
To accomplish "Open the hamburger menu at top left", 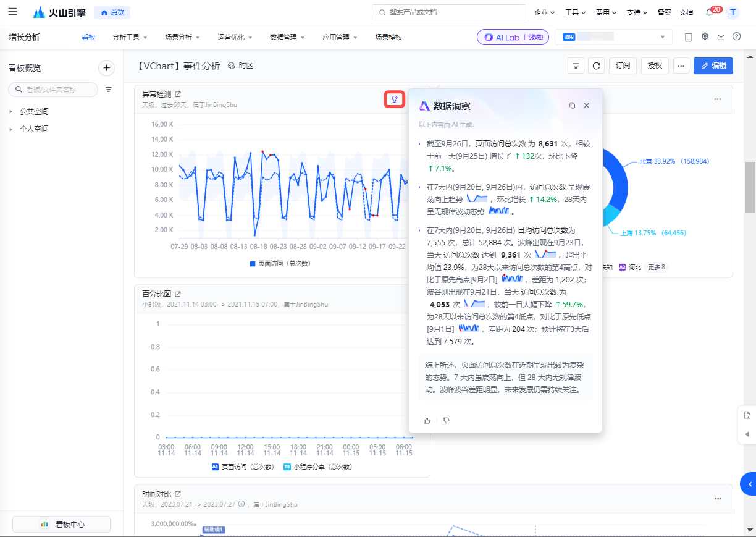I will 13,12.
